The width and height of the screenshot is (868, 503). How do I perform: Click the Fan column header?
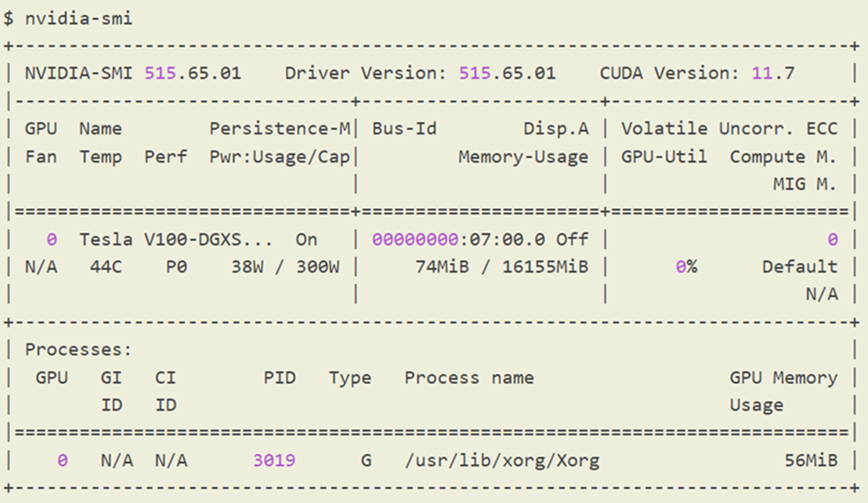[41, 157]
